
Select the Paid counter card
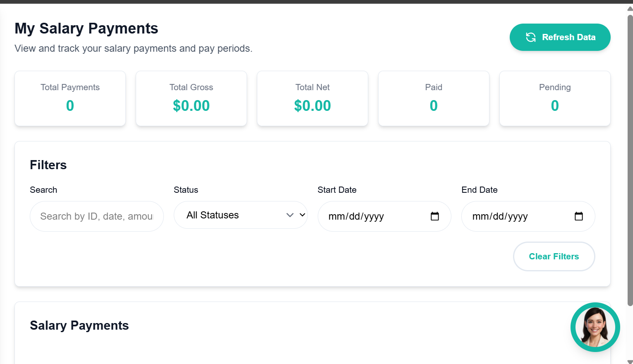[434, 98]
